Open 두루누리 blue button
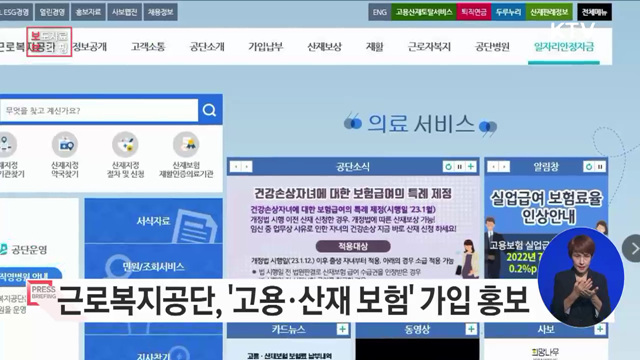 [508, 12]
